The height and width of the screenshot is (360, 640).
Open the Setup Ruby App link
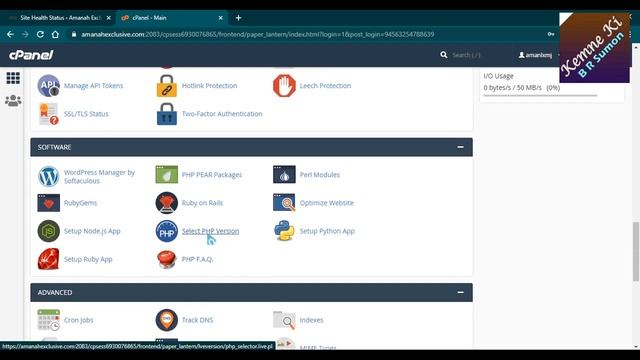click(x=88, y=259)
